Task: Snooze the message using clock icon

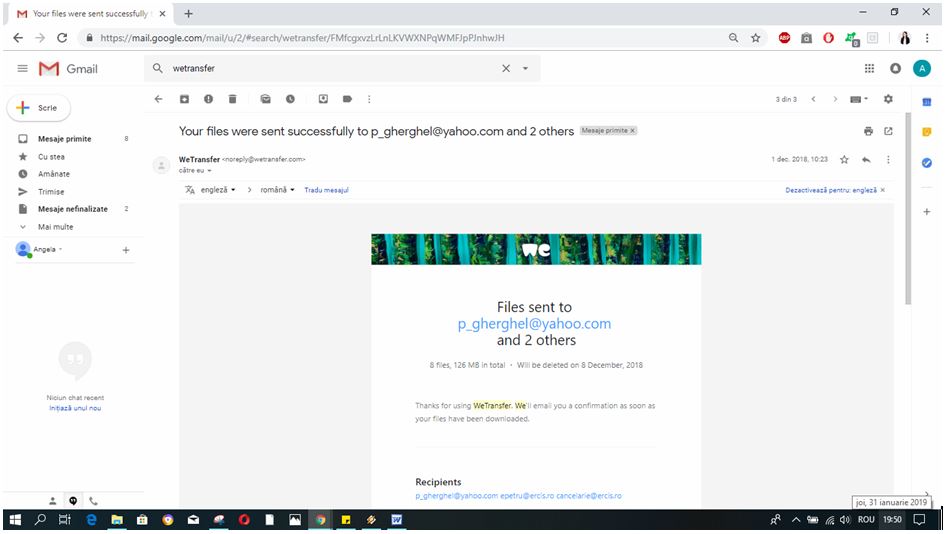Action: point(290,99)
